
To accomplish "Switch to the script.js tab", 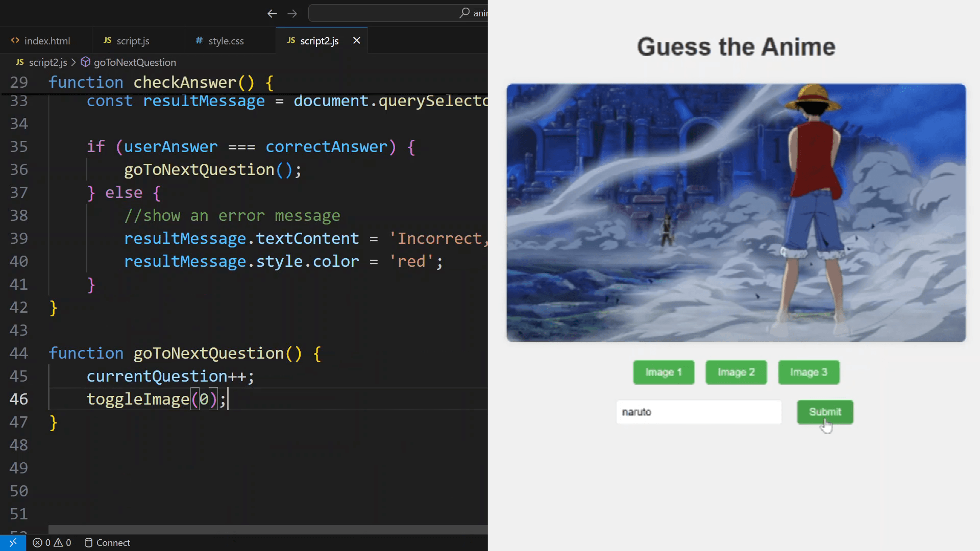I will click(x=138, y=40).
